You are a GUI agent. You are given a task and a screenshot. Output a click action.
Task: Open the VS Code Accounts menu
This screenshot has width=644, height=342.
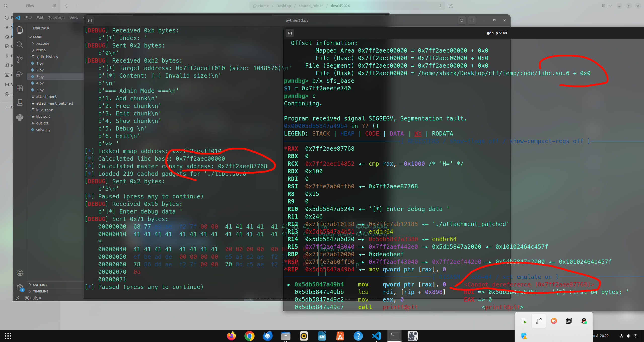(20, 273)
